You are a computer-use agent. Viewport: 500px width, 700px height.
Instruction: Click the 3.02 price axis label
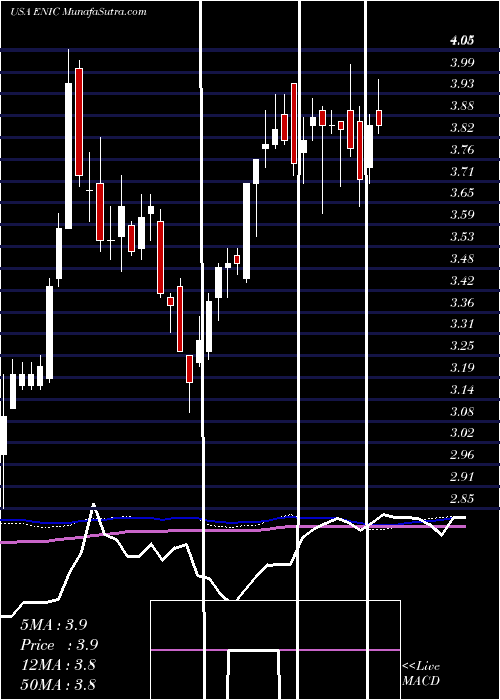pos(462,433)
